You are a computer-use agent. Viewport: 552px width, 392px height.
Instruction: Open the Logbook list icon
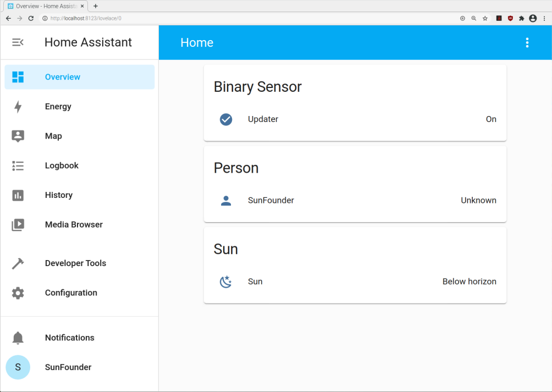pos(18,165)
